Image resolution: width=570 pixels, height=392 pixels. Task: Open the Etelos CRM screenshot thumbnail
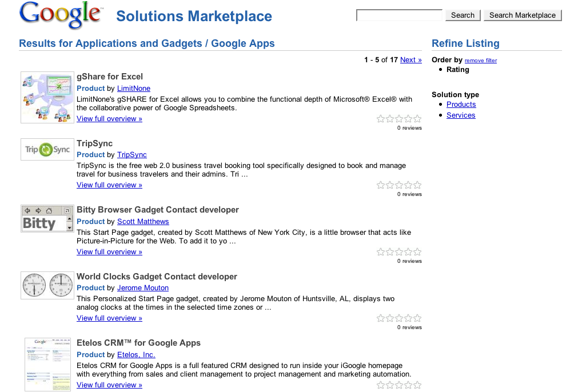tap(47, 364)
